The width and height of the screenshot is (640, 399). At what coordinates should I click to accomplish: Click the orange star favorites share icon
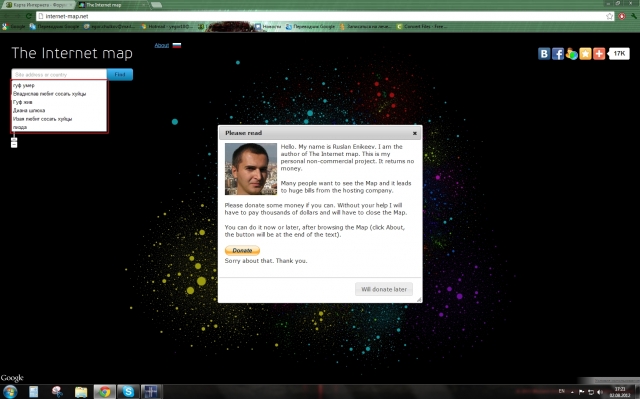585,54
